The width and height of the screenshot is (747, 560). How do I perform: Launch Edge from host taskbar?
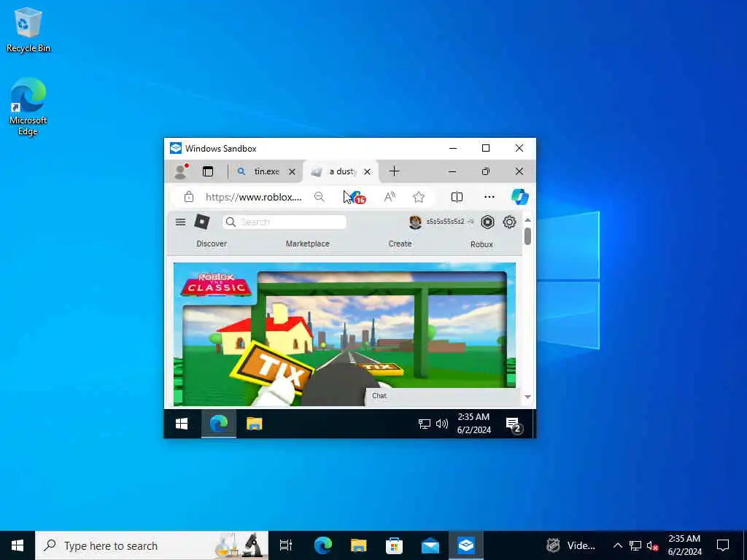click(322, 545)
